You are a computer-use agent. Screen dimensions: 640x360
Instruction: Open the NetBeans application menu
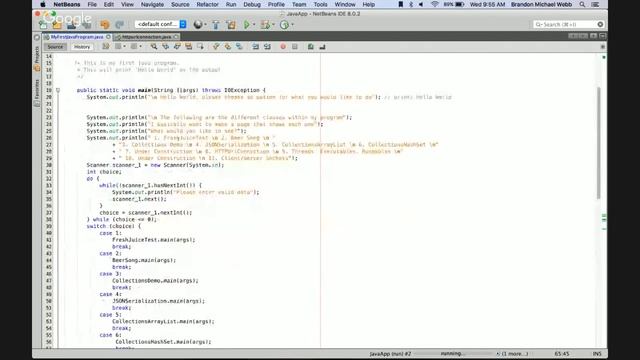coord(67,4)
